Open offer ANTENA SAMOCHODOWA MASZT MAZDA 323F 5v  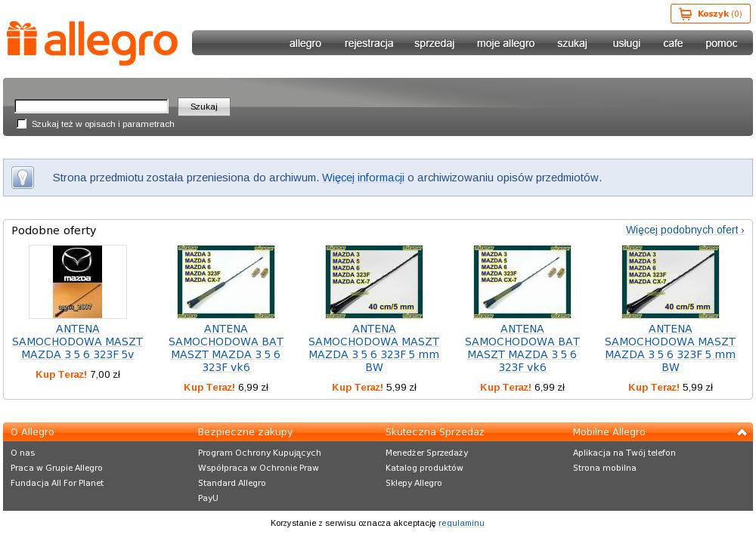[x=78, y=342]
